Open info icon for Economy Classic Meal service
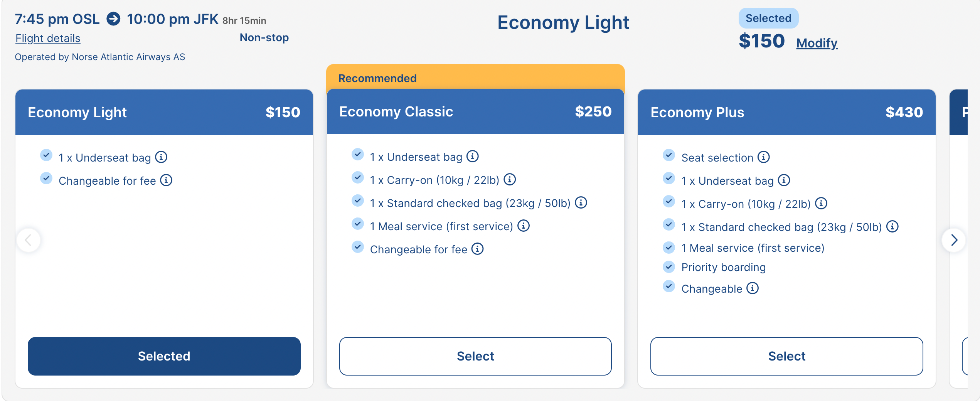 [524, 226]
